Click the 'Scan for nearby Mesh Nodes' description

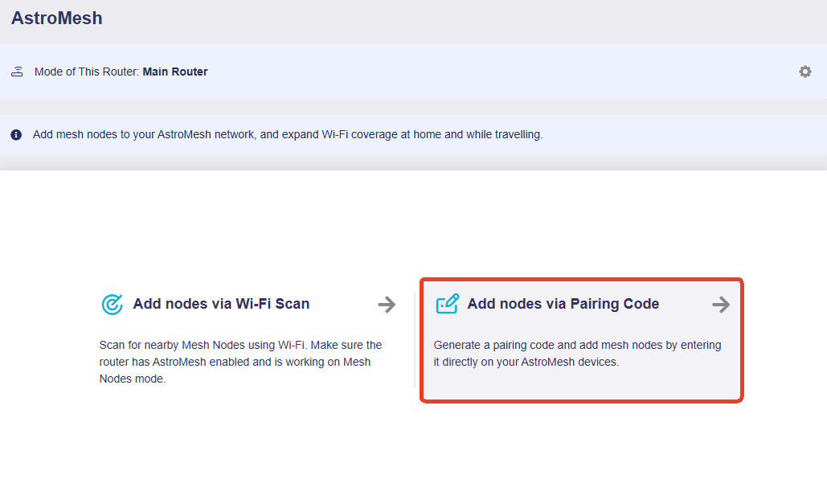240,362
